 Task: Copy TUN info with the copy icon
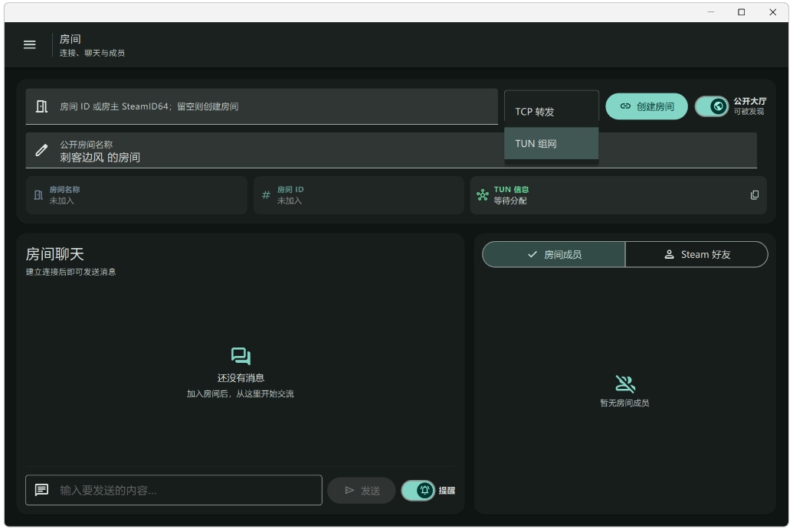coord(754,195)
